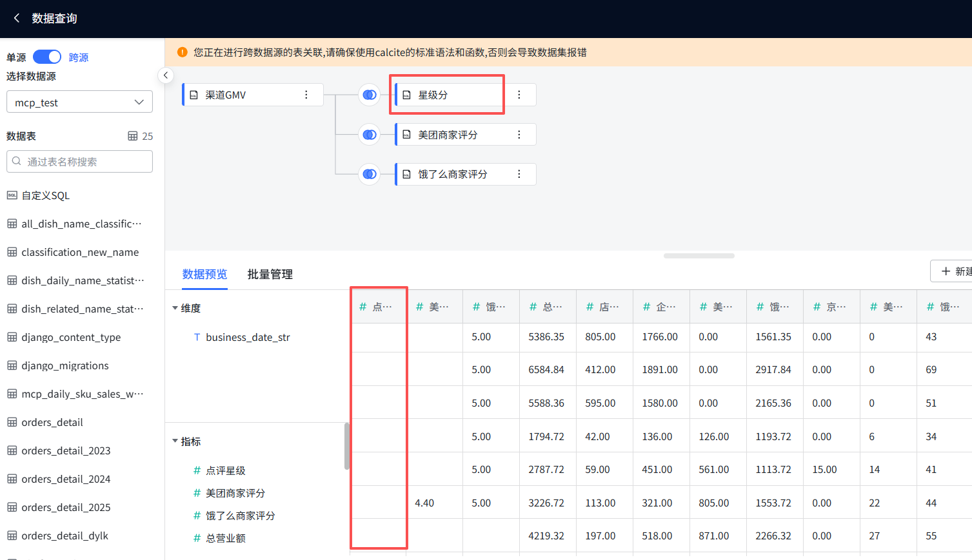Open the three-dot menu on 美团商家评分

(x=519, y=135)
